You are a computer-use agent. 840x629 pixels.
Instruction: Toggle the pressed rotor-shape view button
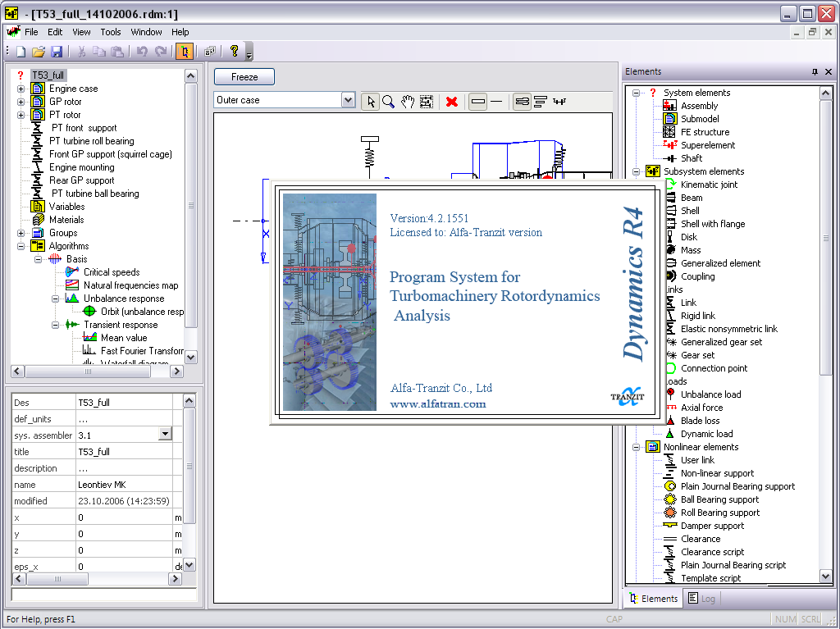click(x=522, y=101)
